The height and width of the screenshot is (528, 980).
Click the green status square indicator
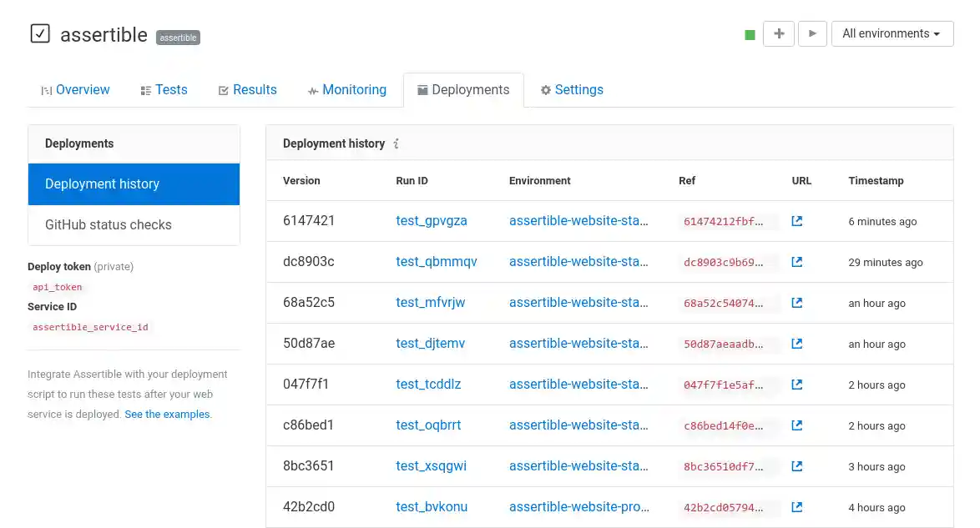[750, 35]
